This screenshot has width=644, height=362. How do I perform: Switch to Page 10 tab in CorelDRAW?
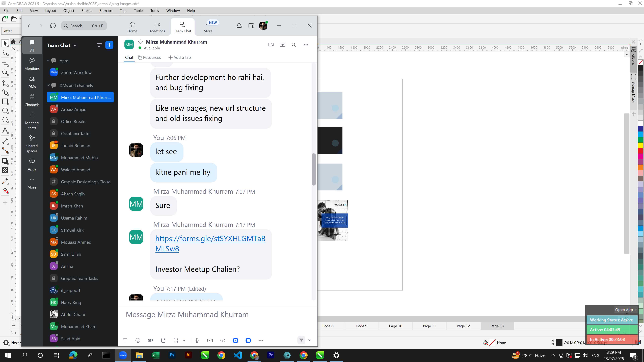coord(395,326)
